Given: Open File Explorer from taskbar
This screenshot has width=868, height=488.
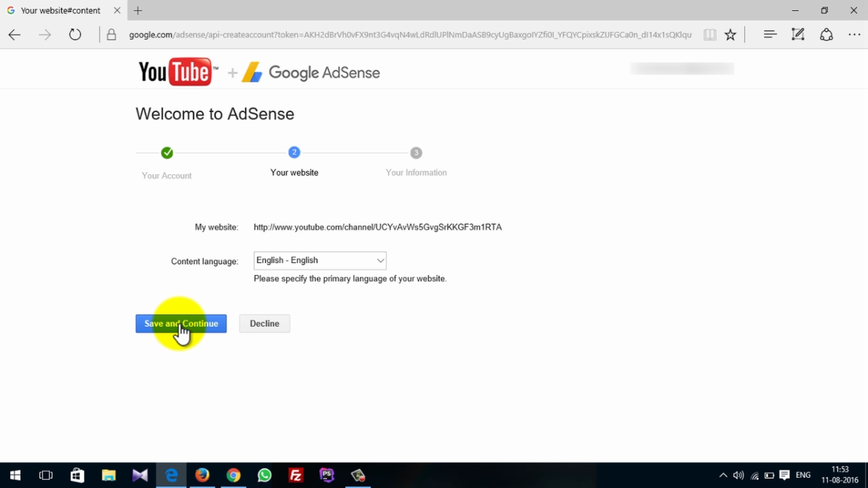Looking at the screenshot, I should click(x=109, y=475).
